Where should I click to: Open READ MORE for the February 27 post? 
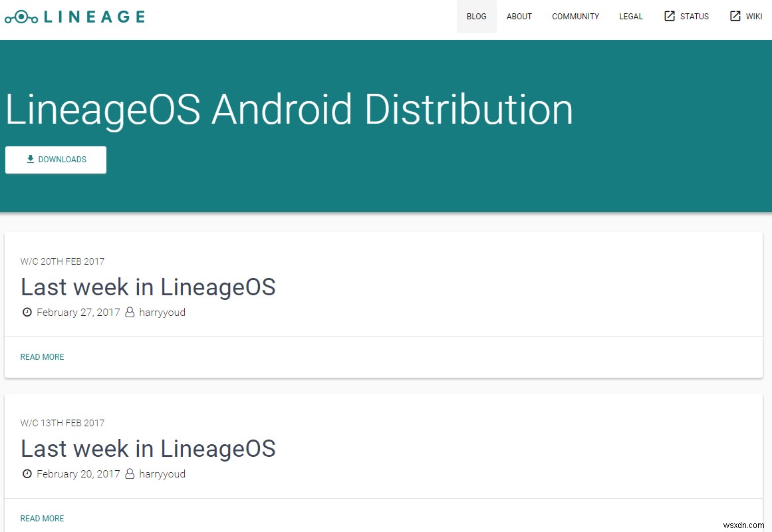(x=42, y=356)
